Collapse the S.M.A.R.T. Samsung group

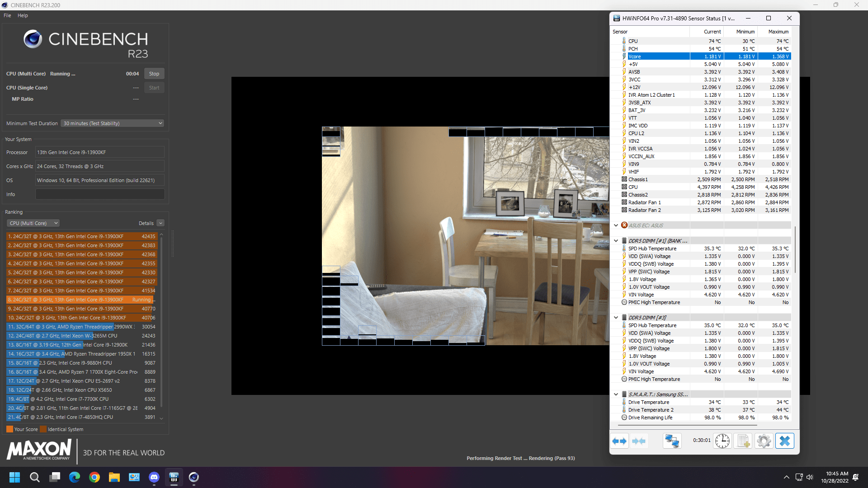pos(616,394)
